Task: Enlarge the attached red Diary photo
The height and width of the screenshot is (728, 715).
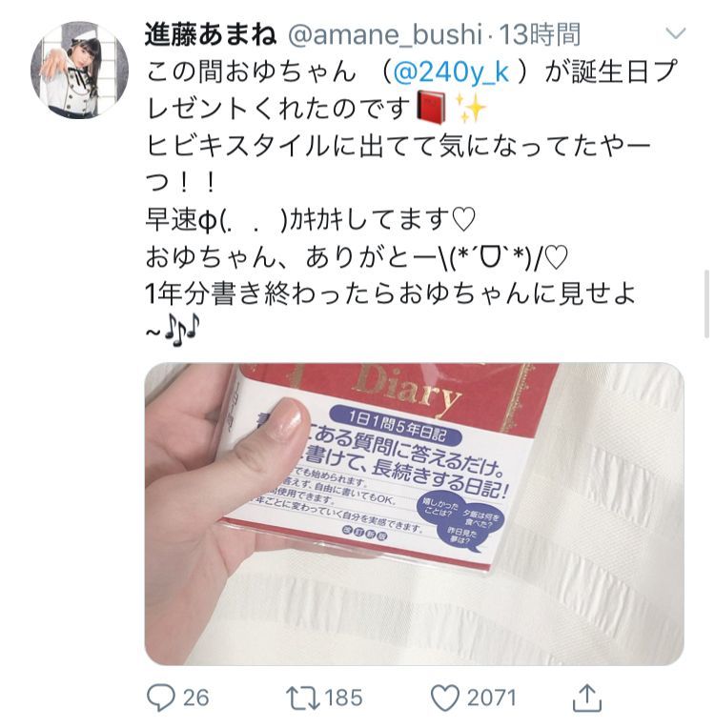Action: tap(415, 514)
